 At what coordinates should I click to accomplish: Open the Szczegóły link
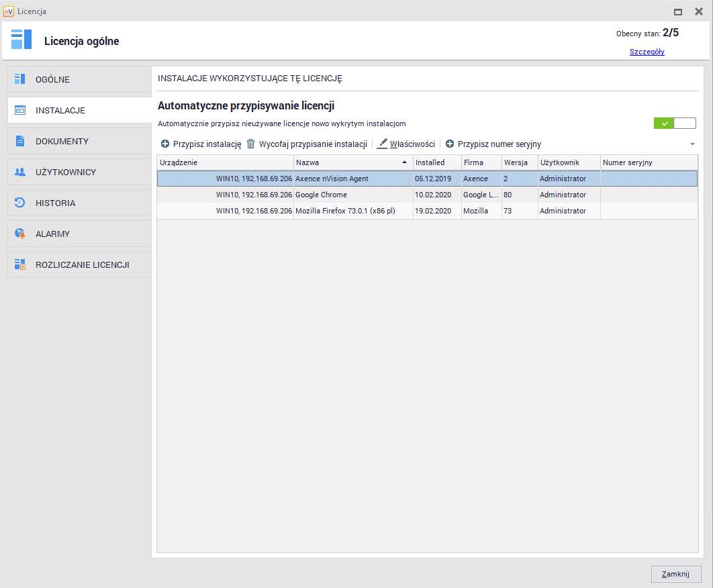[x=647, y=52]
